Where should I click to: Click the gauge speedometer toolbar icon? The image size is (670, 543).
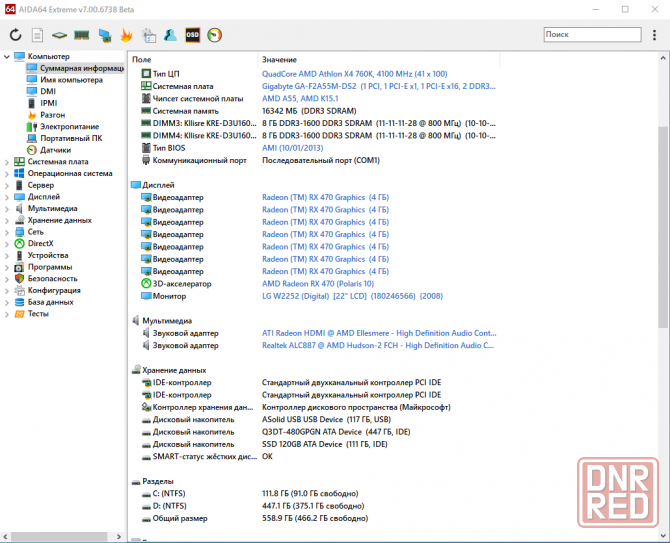tap(215, 35)
